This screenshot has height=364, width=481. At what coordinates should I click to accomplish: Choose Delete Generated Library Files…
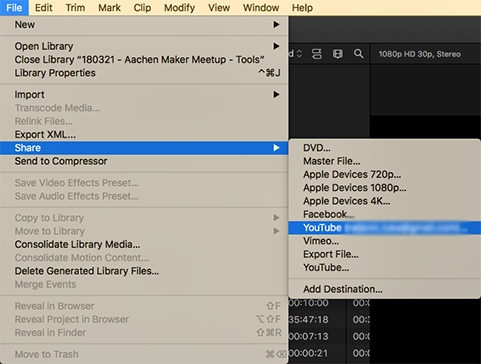[144, 271]
